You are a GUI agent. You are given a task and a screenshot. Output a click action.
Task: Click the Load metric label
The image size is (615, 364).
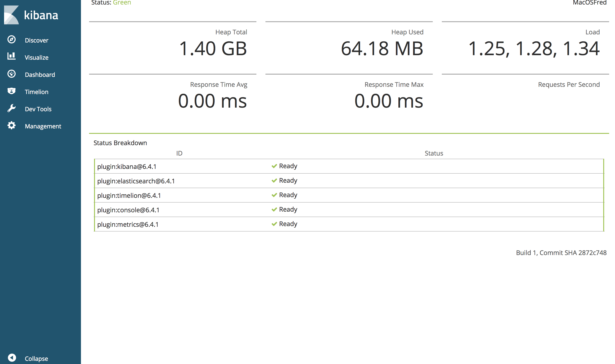592,32
